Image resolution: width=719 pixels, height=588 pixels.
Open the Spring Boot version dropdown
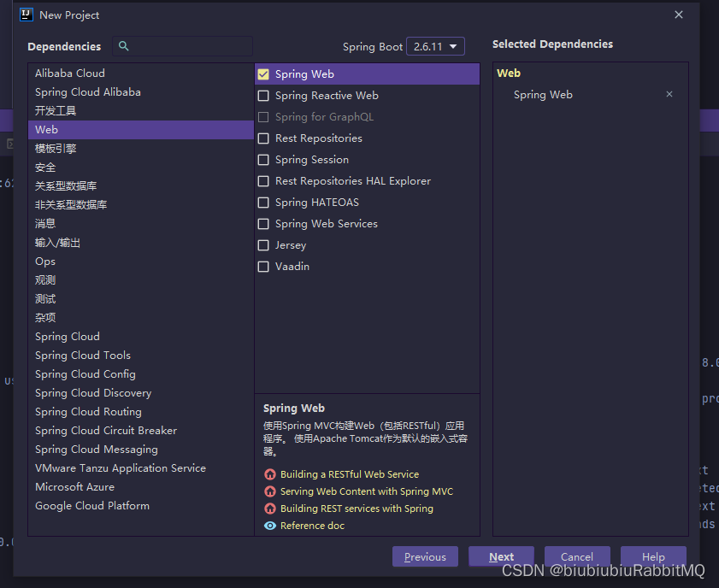click(x=435, y=46)
